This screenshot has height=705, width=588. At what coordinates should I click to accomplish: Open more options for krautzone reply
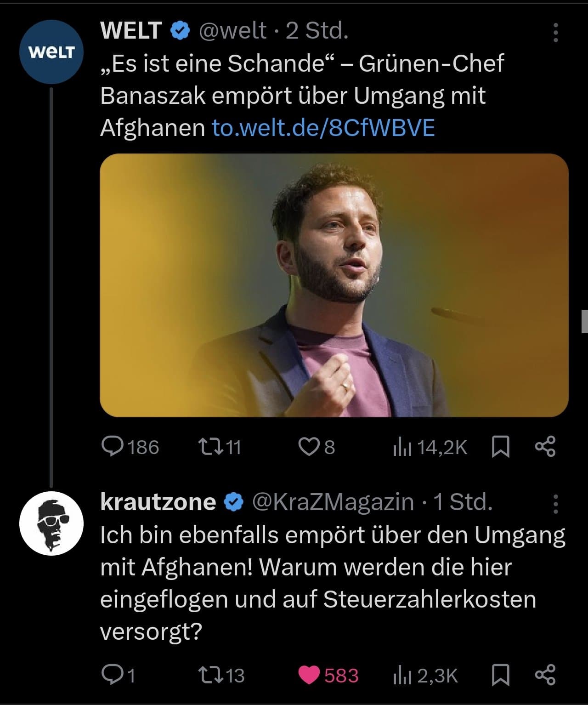[x=555, y=504]
